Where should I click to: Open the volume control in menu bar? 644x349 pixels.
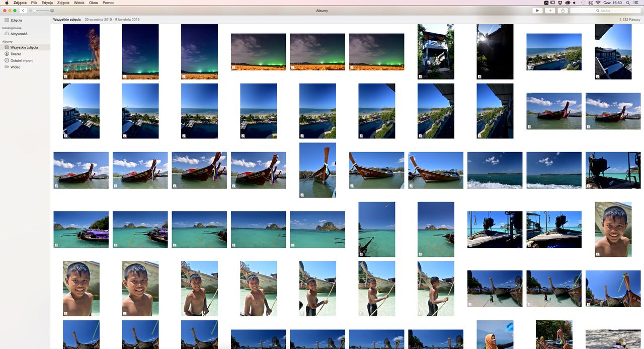[x=574, y=3]
